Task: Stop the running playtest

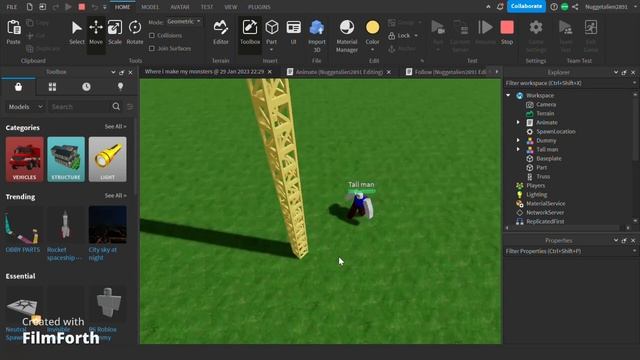Action: click(x=507, y=33)
